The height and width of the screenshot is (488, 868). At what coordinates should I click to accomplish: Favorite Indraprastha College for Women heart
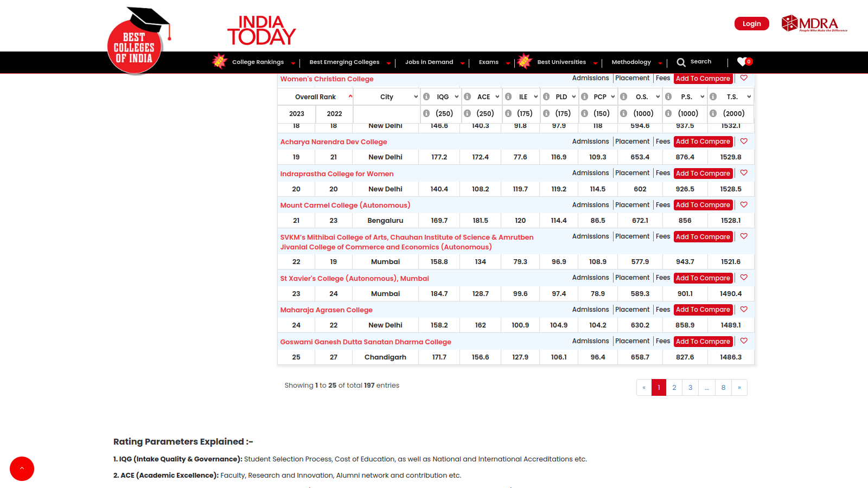click(x=744, y=173)
